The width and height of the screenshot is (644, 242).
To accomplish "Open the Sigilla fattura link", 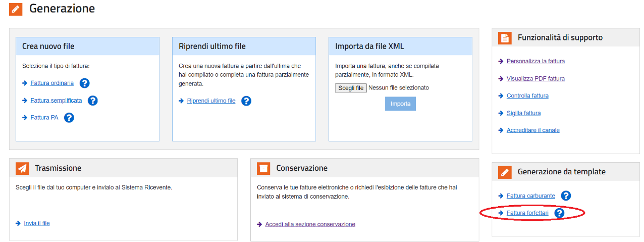I will [x=523, y=113].
